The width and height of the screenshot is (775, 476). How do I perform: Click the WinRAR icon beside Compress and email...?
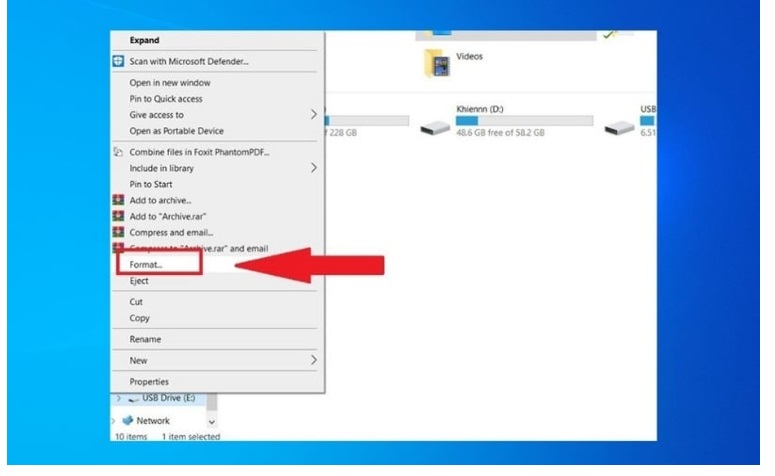point(118,233)
